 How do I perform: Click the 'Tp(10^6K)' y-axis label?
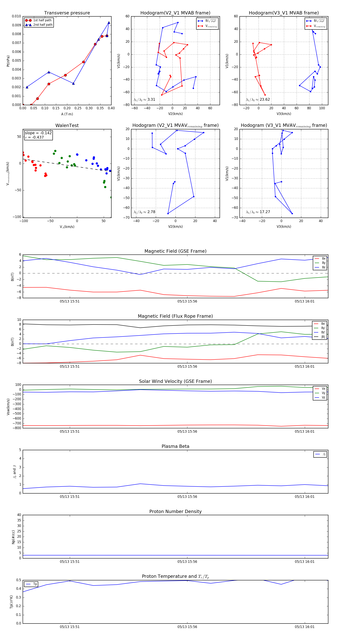point(11,602)
